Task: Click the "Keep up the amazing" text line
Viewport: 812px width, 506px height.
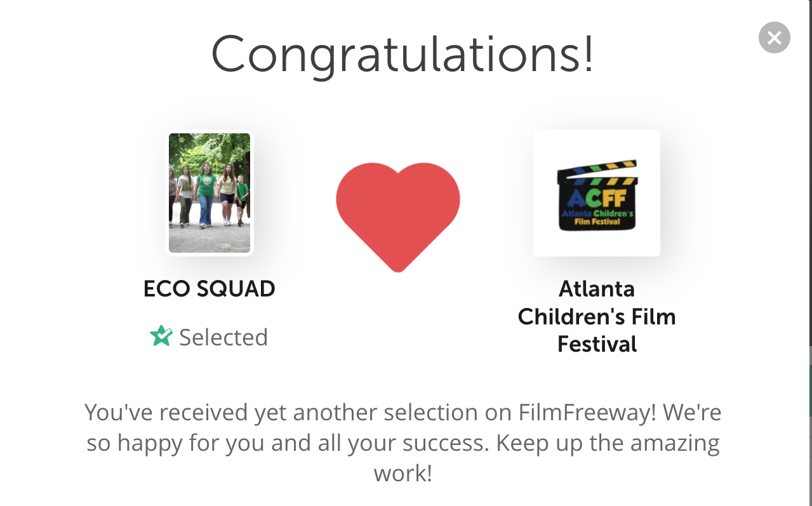Action: pos(608,443)
